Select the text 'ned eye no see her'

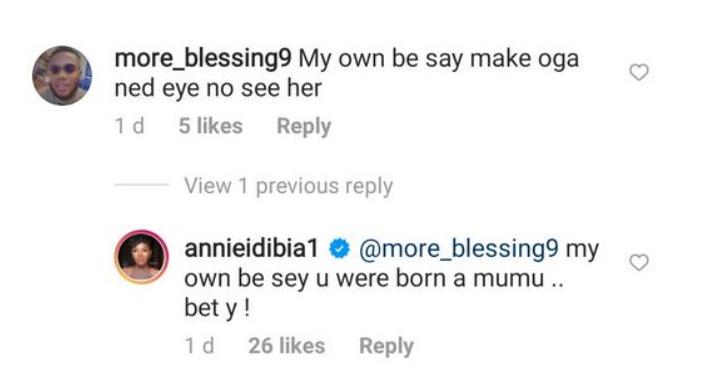pos(218,88)
